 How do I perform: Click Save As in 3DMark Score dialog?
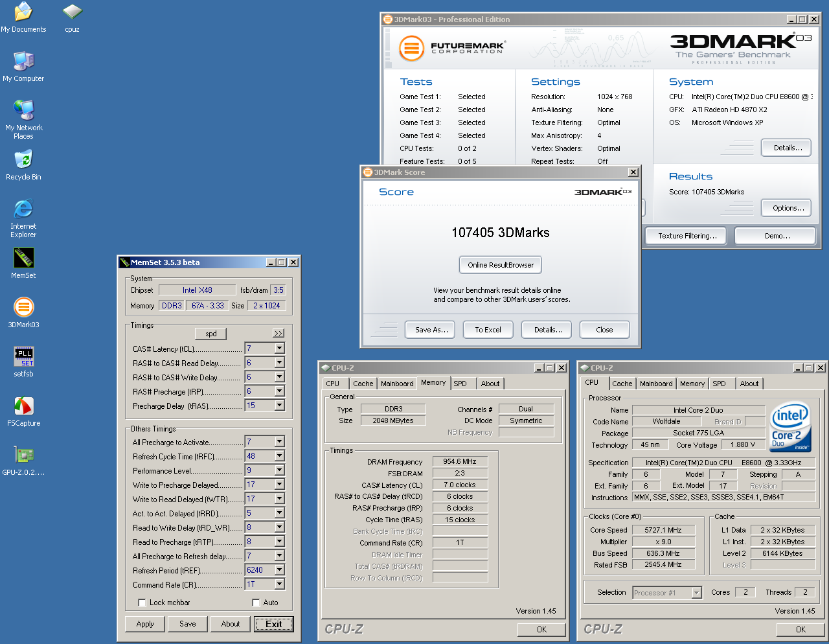pyautogui.click(x=431, y=330)
